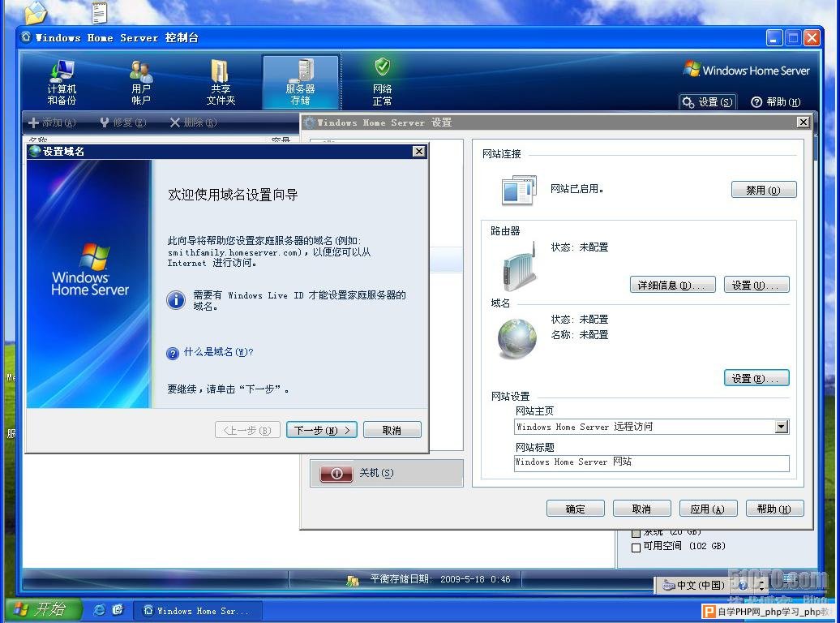Click the 删除(R) toolbar button
Image resolution: width=840 pixels, height=623 pixels.
[x=194, y=122]
